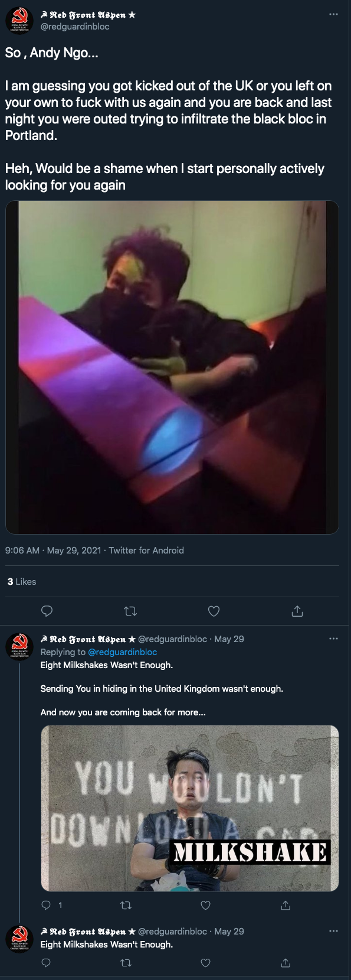Open the main tweet's attached photo
351x980 pixels.
(x=172, y=367)
